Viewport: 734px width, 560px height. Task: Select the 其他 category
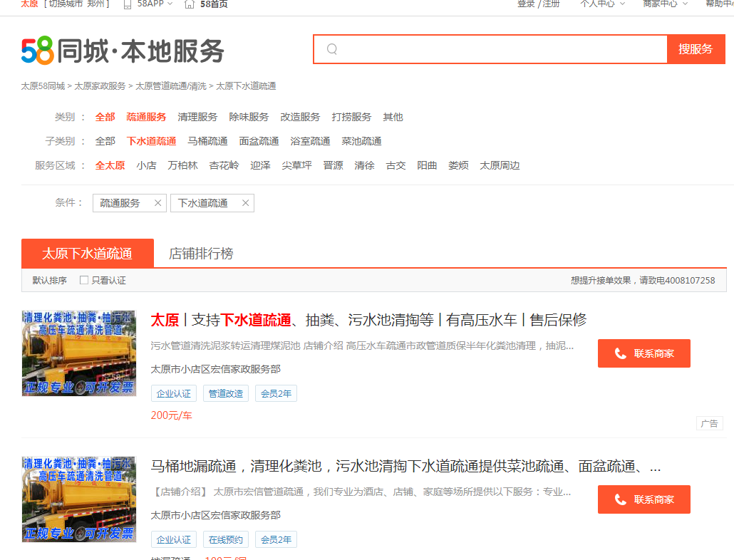coord(393,117)
